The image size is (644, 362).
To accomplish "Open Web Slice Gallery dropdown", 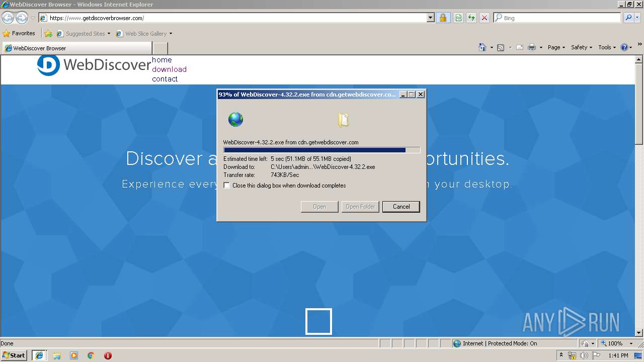I will [x=144, y=34].
